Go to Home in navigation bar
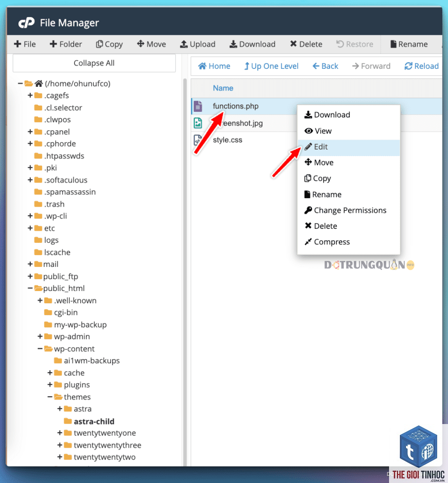Screen dimensions: 448x483 [x=214, y=66]
